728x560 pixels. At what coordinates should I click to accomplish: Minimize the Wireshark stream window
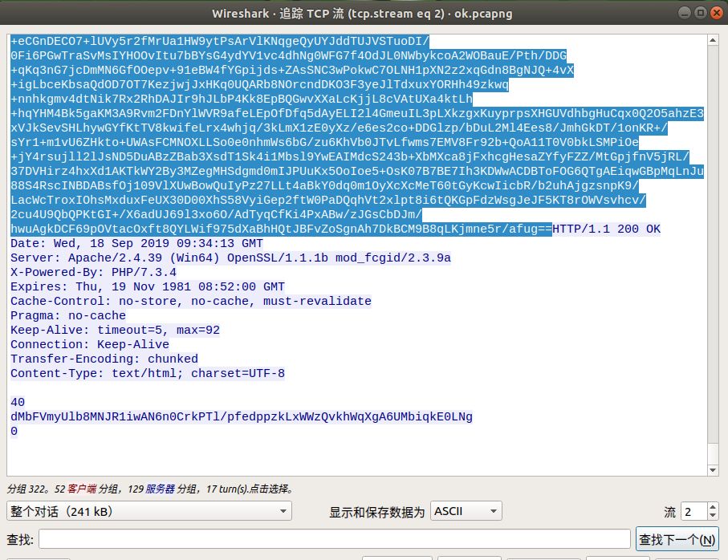coord(685,13)
